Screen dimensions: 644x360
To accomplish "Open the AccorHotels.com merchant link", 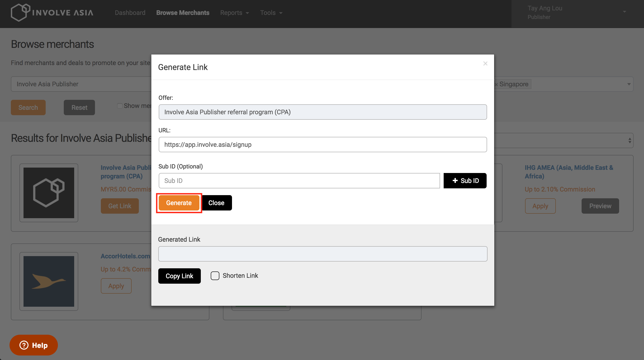I will pos(125,256).
